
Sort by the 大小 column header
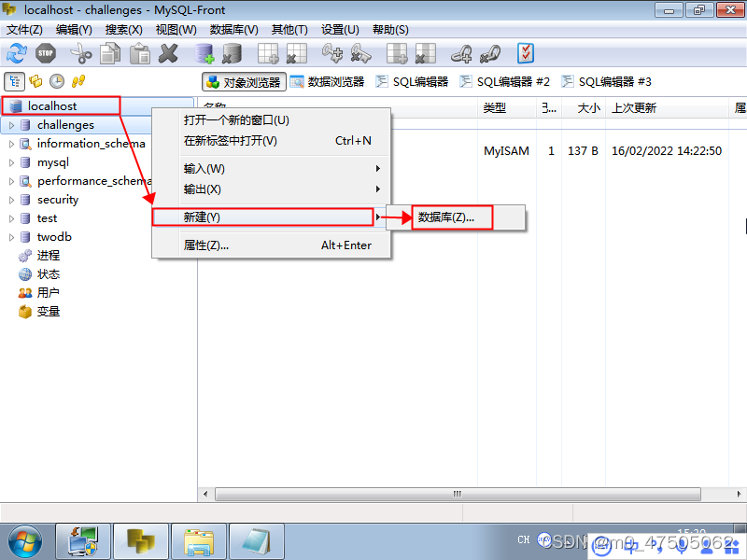click(584, 108)
